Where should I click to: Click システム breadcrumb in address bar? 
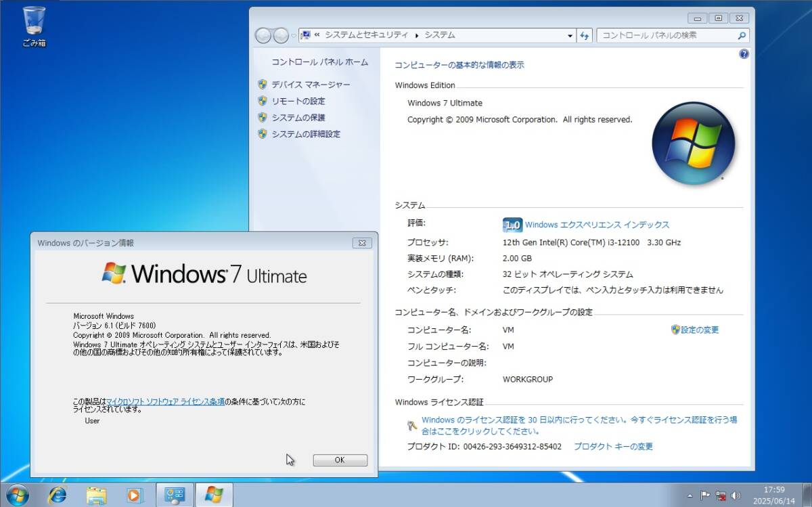coord(440,35)
